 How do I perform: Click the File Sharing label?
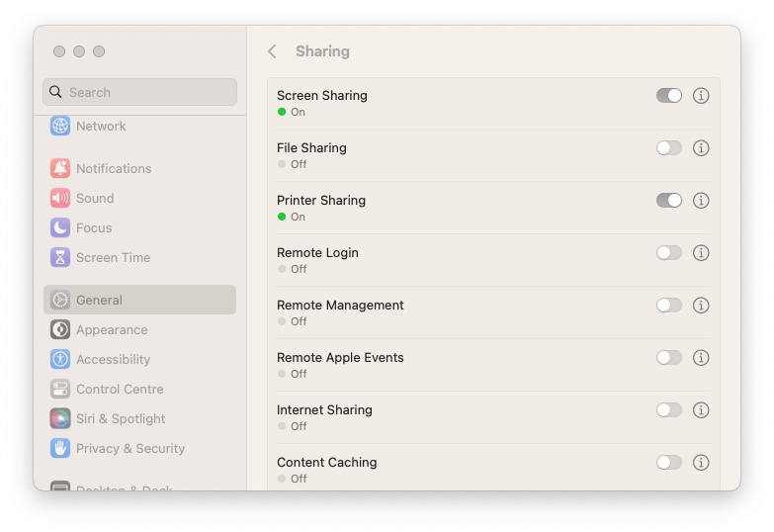[311, 147]
